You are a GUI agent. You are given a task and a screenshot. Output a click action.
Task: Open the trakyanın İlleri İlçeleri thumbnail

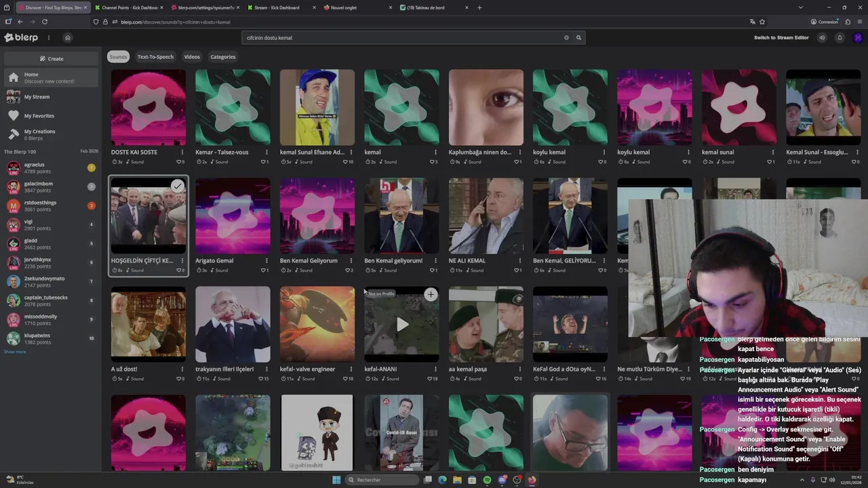233,324
